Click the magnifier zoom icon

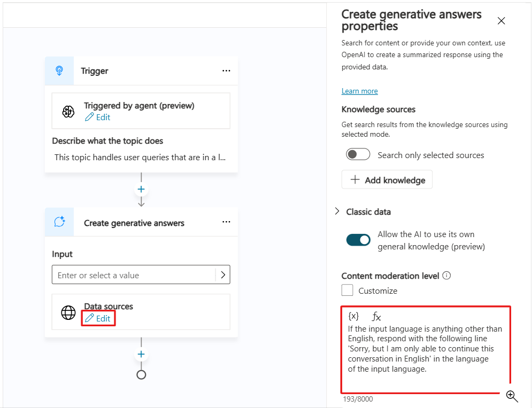pos(512,396)
